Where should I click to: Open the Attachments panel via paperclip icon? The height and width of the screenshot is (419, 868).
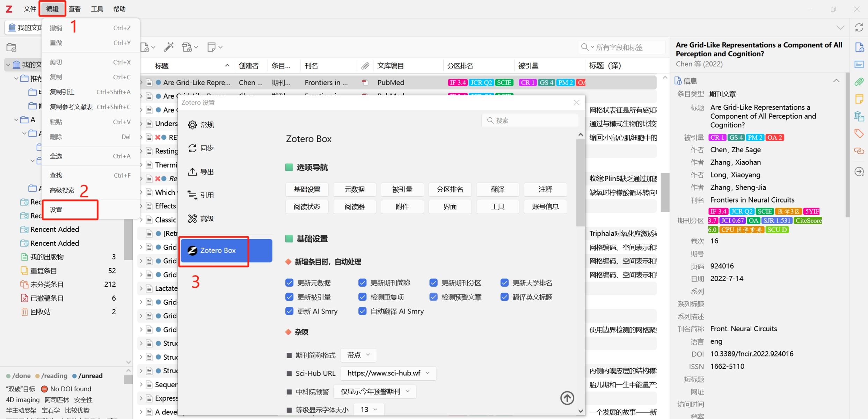click(x=859, y=82)
